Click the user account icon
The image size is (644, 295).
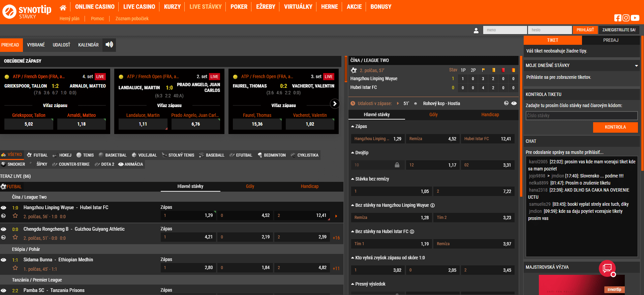476,30
